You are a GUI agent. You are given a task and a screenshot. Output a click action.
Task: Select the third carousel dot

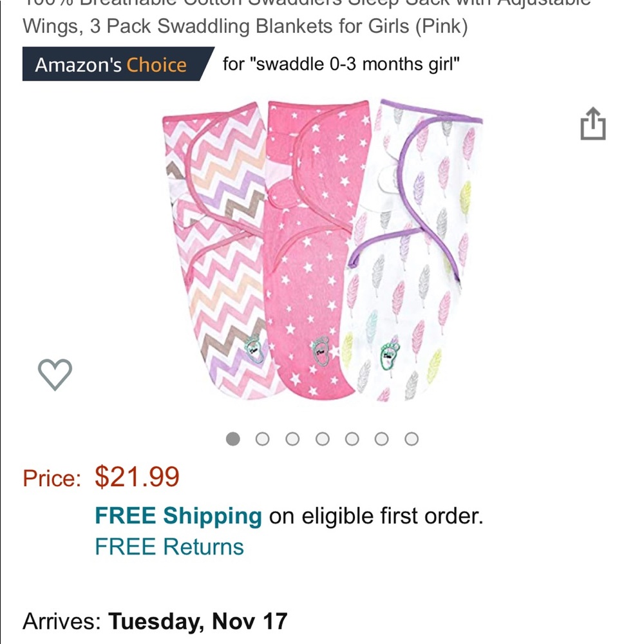point(293,439)
